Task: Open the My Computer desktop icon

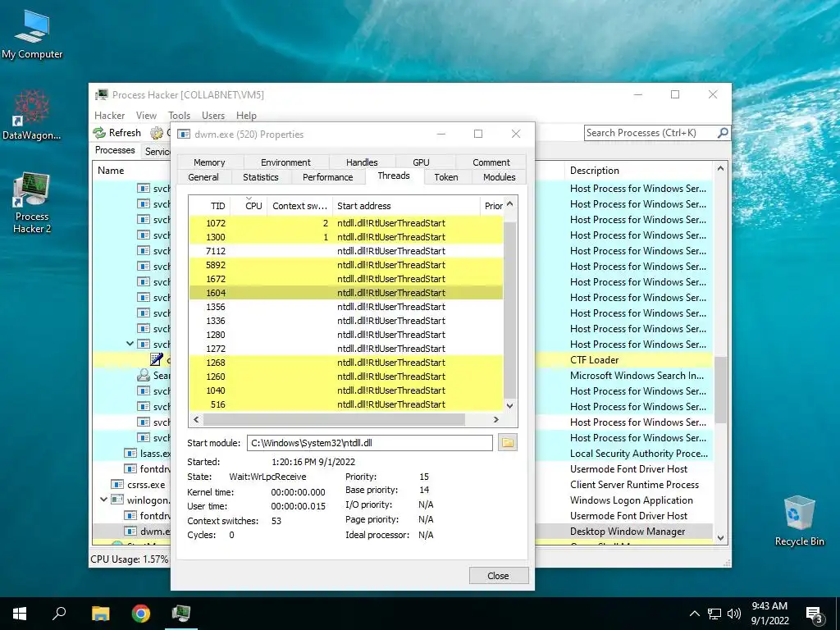Action: tap(32, 33)
